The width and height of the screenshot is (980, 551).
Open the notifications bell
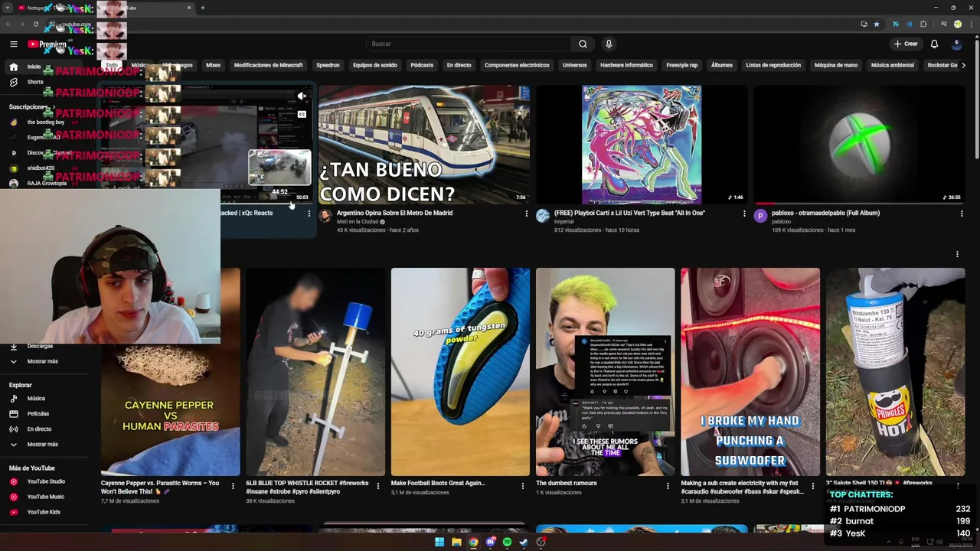[934, 44]
